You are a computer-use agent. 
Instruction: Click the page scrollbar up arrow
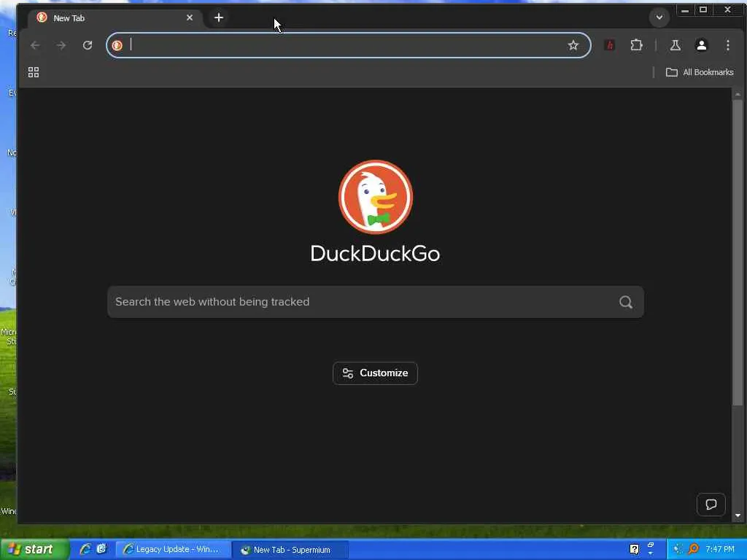pyautogui.click(x=738, y=94)
